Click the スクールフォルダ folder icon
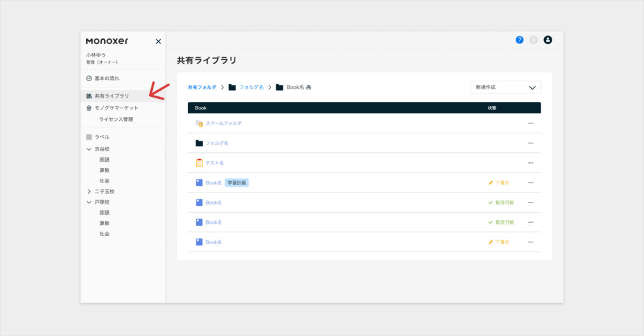Image resolution: width=644 pixels, height=336 pixels. [x=199, y=123]
